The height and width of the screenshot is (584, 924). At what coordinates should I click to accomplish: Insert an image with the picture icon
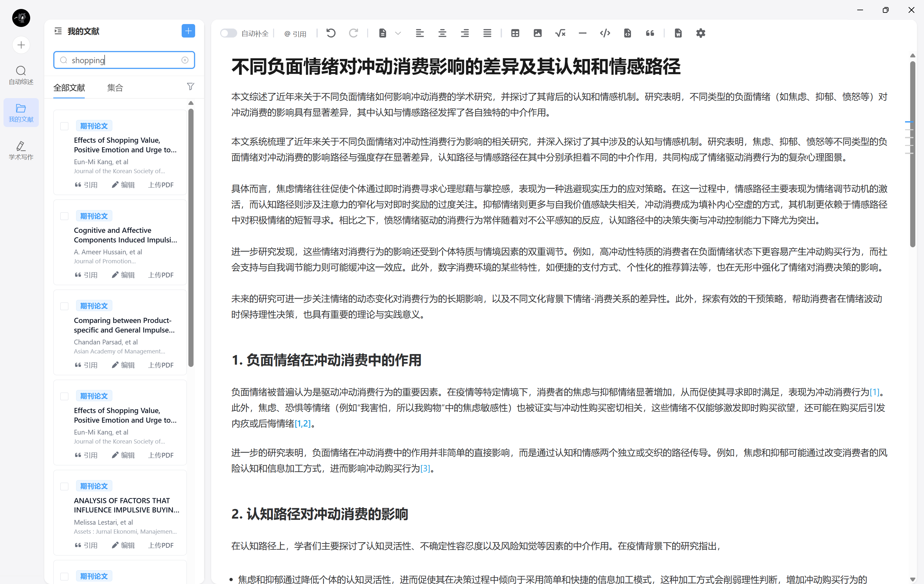pyautogui.click(x=537, y=33)
